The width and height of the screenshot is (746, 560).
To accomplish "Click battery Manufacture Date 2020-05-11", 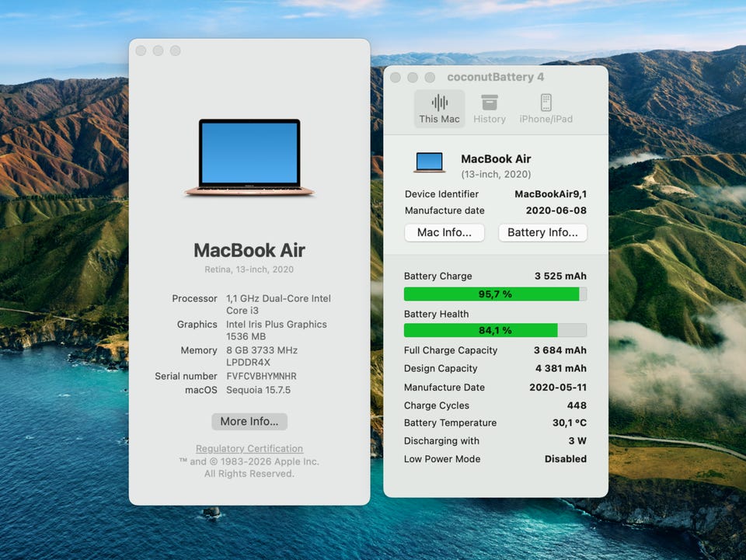I will pos(558,388).
